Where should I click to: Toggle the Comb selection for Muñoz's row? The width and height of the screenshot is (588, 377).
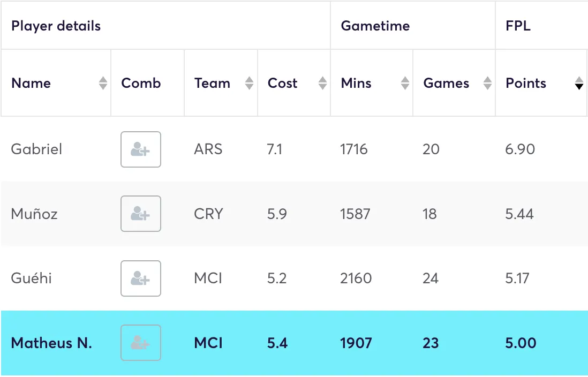140,214
